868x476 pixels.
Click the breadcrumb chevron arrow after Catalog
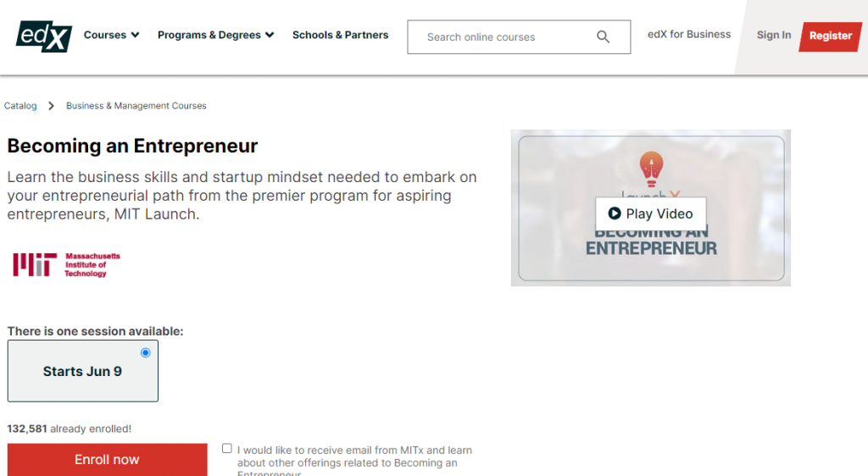click(52, 106)
